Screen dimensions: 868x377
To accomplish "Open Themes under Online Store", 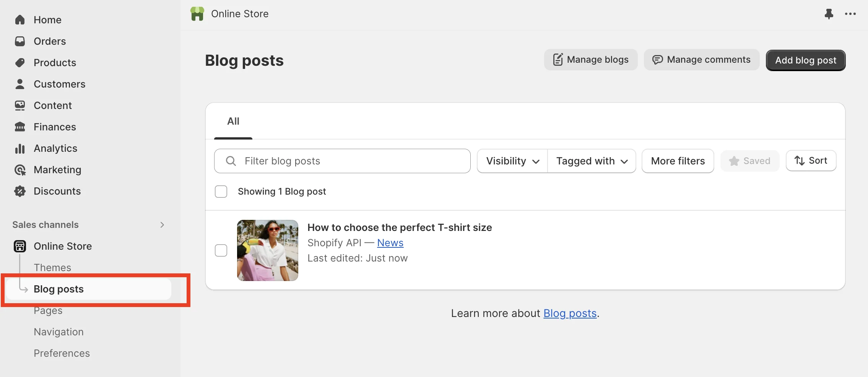I will (52, 268).
